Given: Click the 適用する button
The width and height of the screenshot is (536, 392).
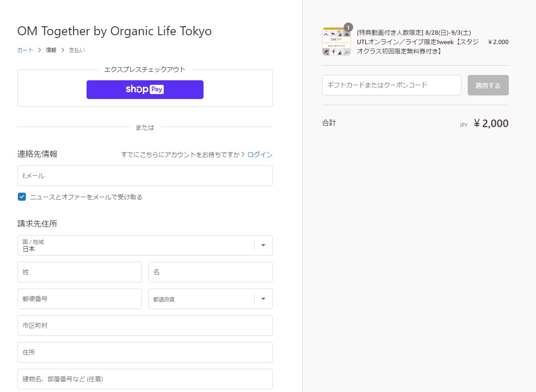Looking at the screenshot, I should click(488, 85).
